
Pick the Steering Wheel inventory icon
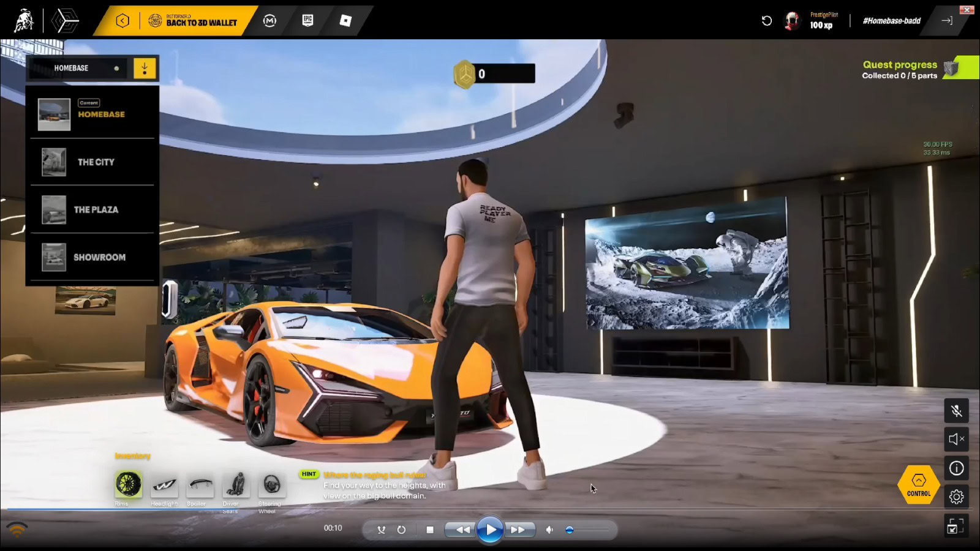(x=271, y=484)
